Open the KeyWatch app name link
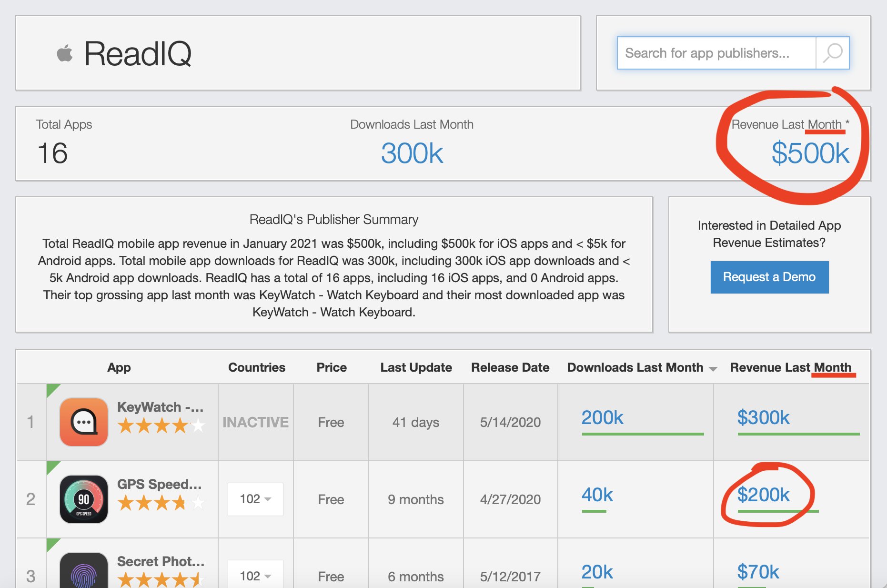 [x=161, y=407]
